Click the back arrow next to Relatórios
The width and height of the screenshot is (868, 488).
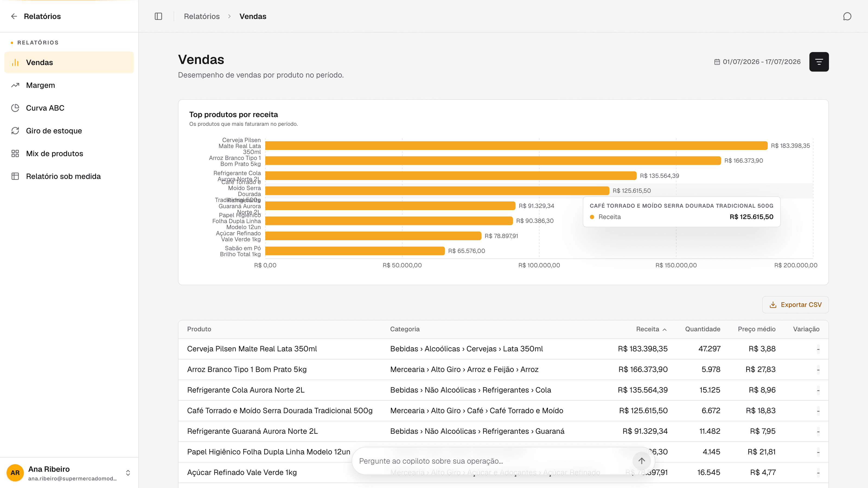[14, 16]
